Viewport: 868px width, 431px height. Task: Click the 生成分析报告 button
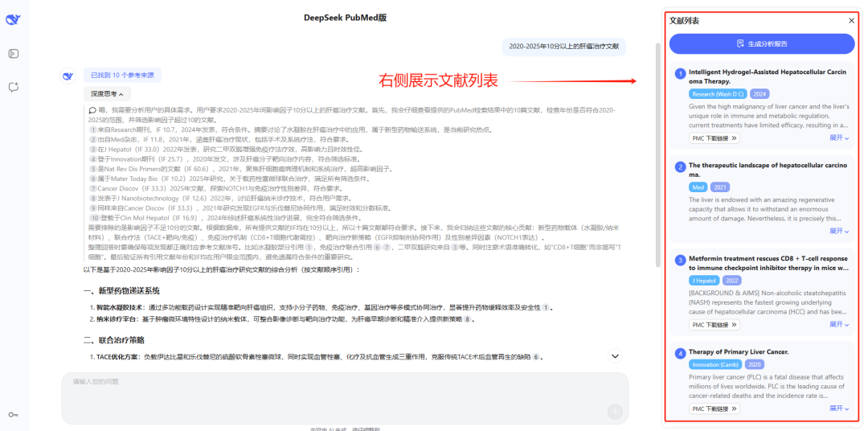[x=762, y=43]
